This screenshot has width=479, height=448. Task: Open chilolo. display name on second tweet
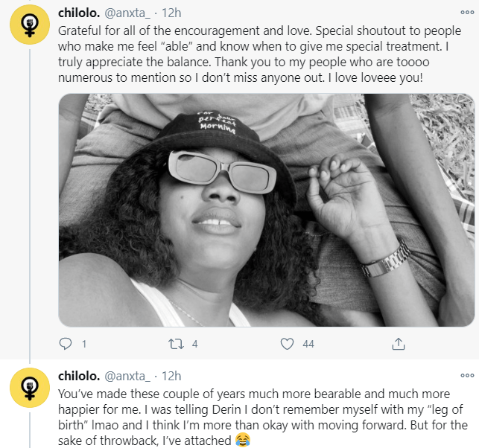80,377
